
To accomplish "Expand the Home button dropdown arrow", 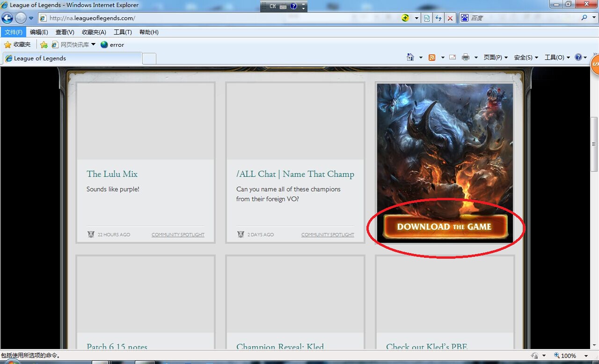I will [421, 58].
